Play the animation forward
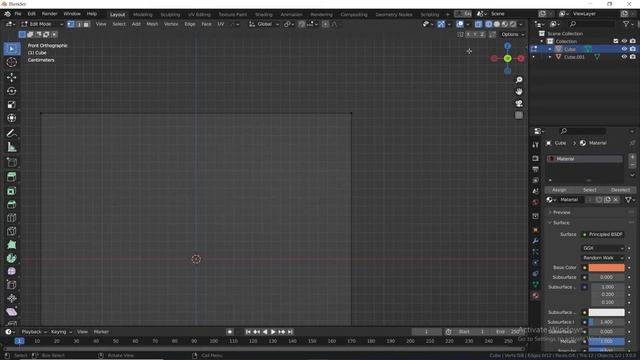 coord(273,332)
